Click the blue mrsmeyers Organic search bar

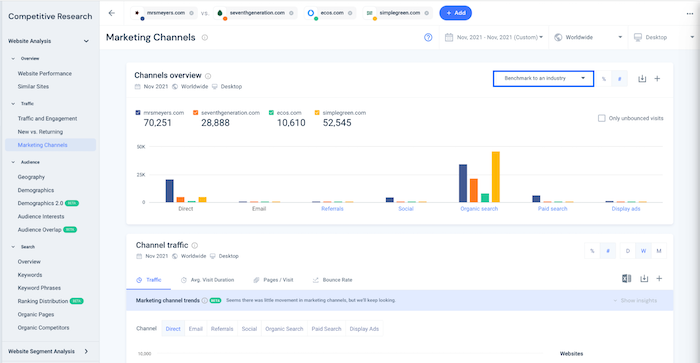463,184
